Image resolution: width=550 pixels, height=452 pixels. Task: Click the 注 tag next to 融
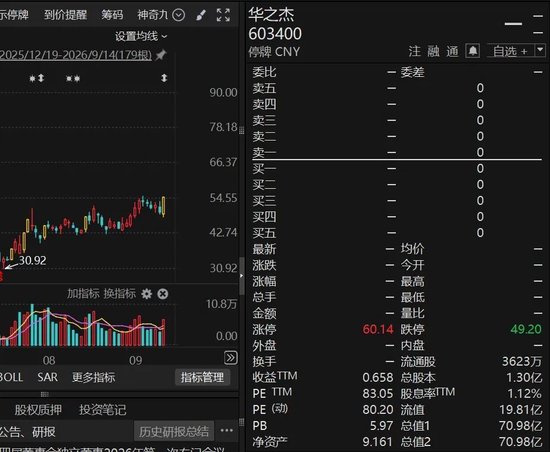coord(414,51)
